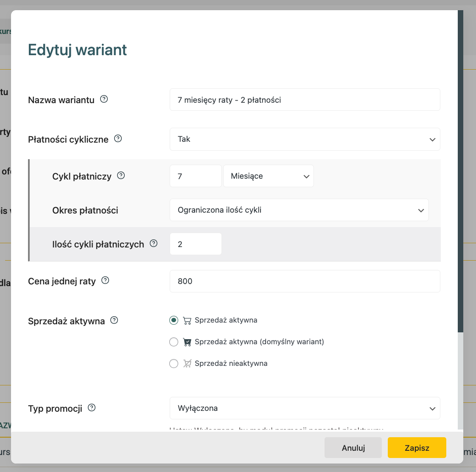
Task: Open the Płatności cykliczne dropdown set to Tak
Action: [305, 139]
